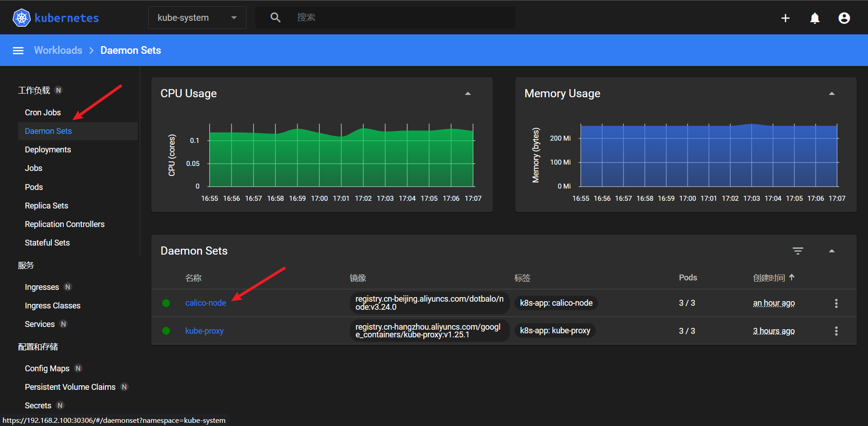Click the N badge beside Services
The width and height of the screenshot is (868, 426).
(x=64, y=324)
